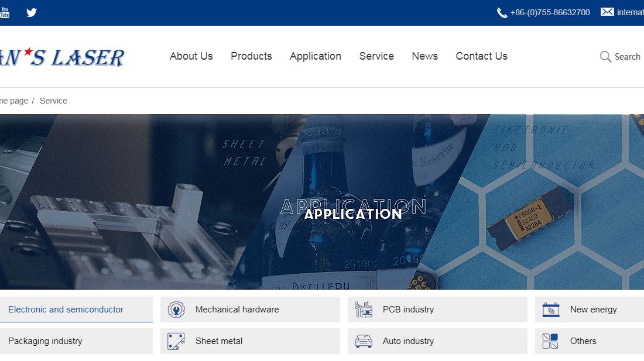Open the Products menu

coord(251,56)
